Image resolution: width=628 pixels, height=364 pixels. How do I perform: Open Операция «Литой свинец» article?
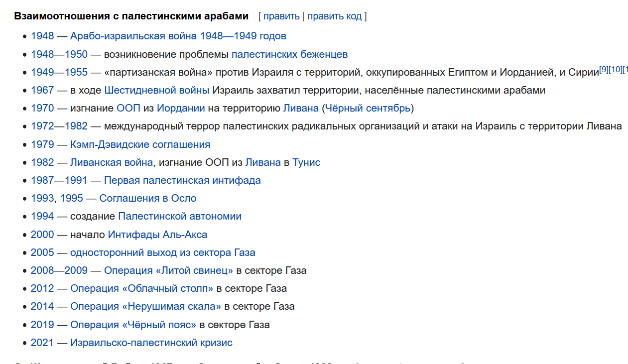[x=168, y=270]
